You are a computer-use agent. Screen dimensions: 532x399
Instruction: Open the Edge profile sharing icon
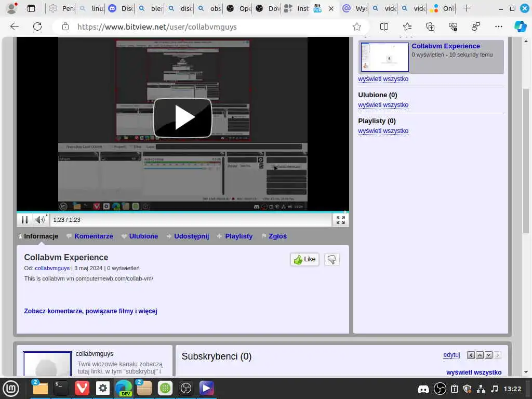(x=476, y=26)
